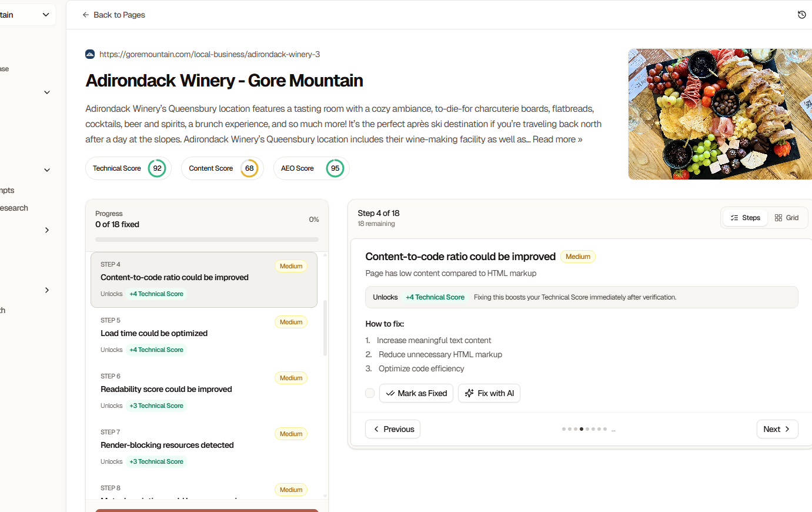Click the left chevron on the Previous button

pyautogui.click(x=376, y=429)
